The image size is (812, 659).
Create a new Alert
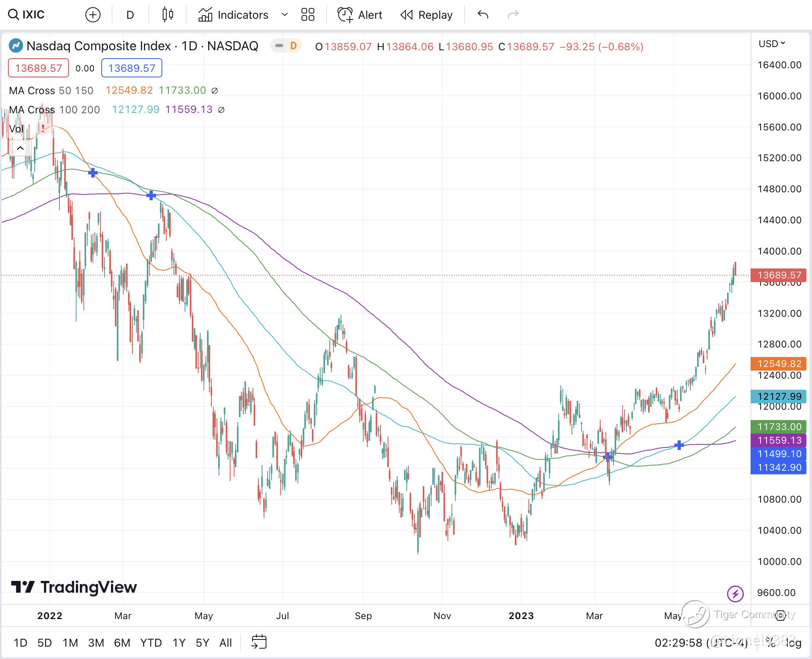pyautogui.click(x=360, y=15)
